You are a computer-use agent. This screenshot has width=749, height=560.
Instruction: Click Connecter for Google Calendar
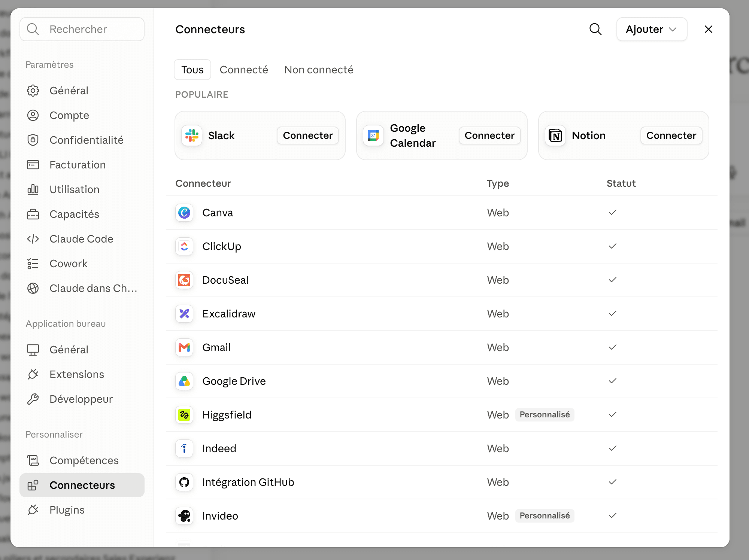[x=489, y=136]
